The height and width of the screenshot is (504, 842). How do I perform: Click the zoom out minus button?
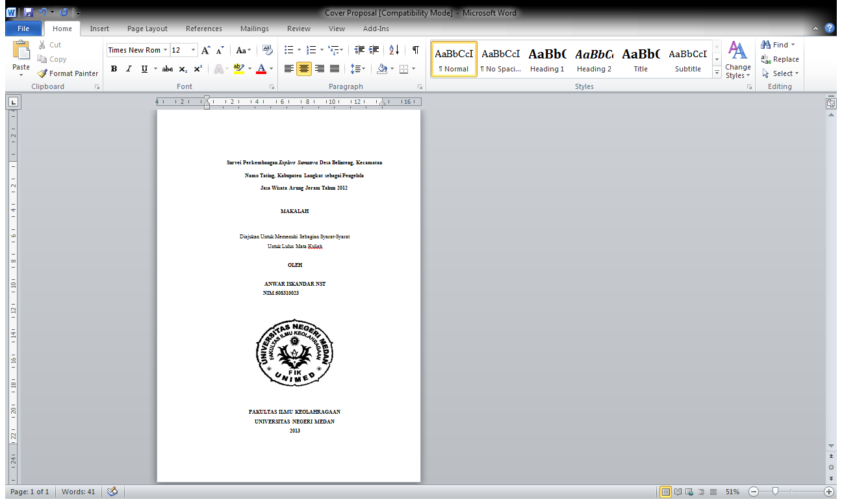[754, 492]
